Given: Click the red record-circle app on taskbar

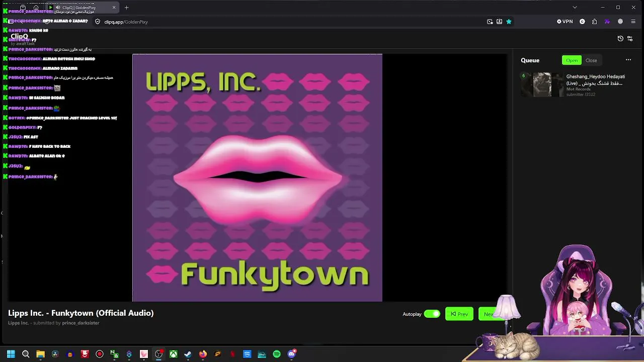Looking at the screenshot, I should (x=100, y=354).
